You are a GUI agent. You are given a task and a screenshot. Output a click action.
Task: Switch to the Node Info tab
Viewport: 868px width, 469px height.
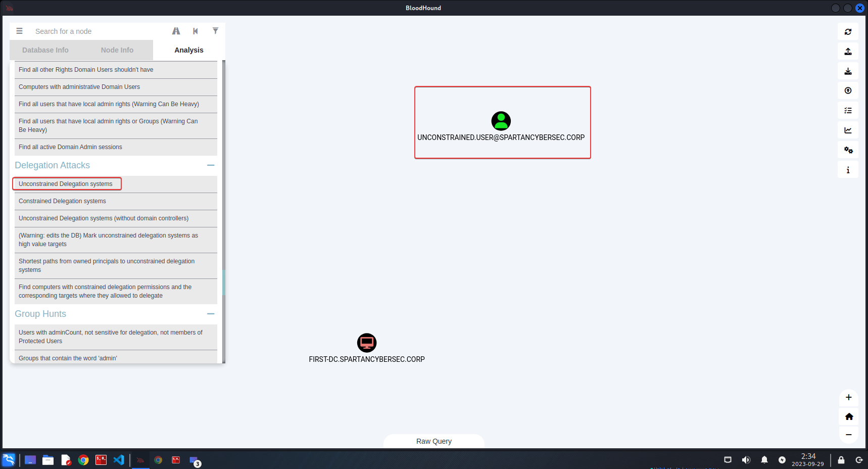tap(117, 50)
